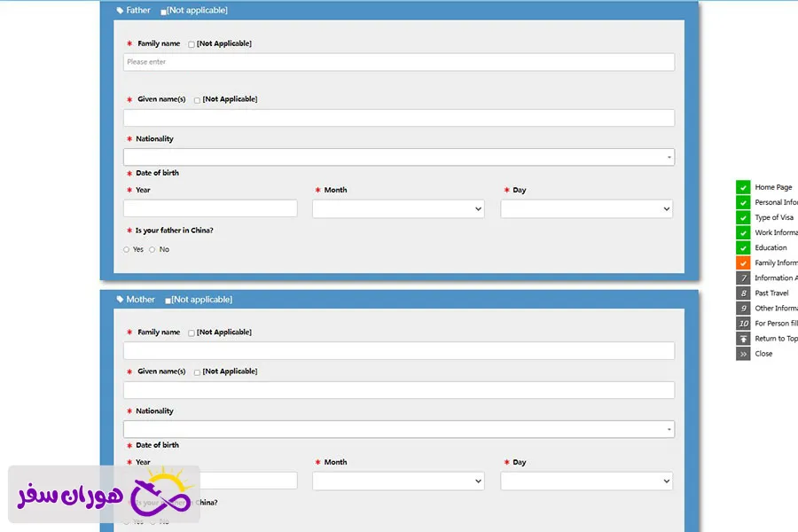
Task: Select Yes for 'Is your father in China?'
Action: (127, 250)
